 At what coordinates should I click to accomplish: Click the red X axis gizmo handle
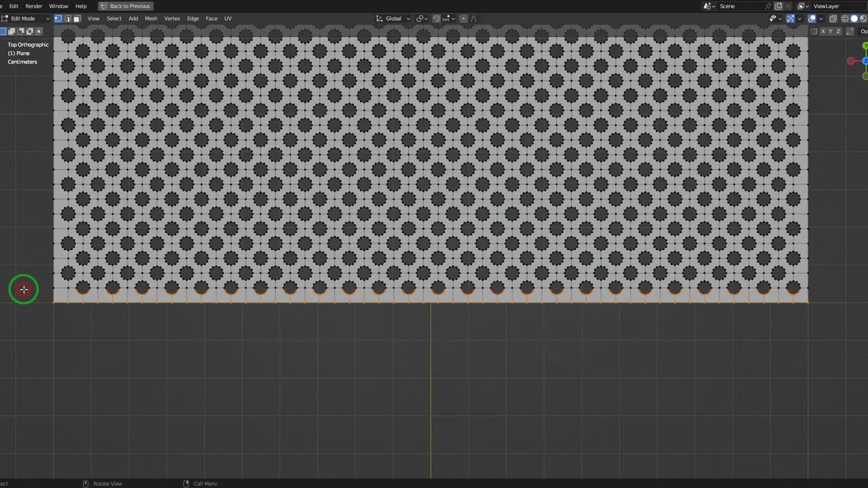(851, 61)
